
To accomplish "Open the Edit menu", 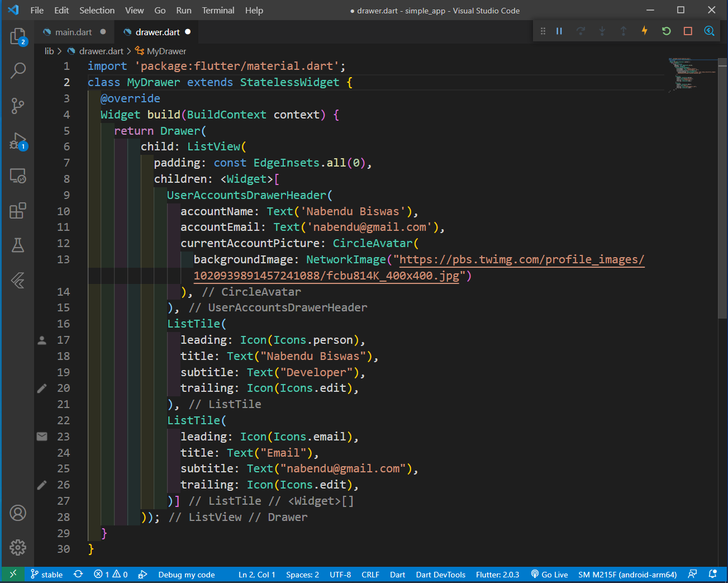I will click(x=61, y=10).
